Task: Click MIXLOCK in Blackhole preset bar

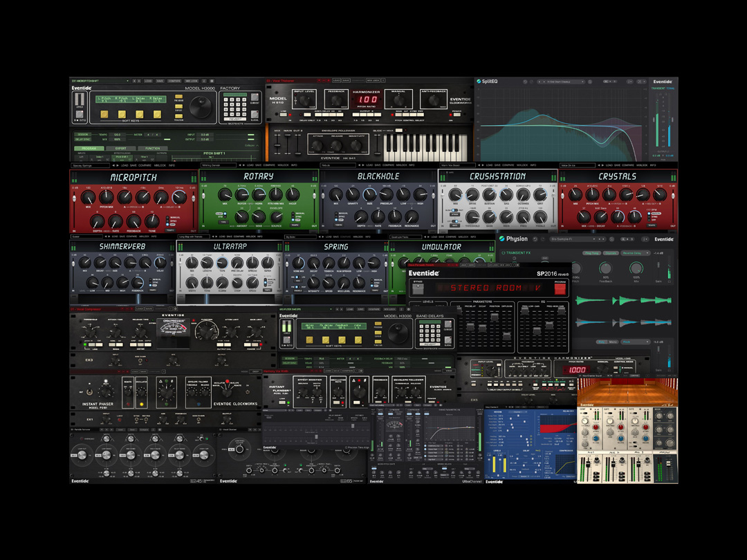Action: click(402, 165)
